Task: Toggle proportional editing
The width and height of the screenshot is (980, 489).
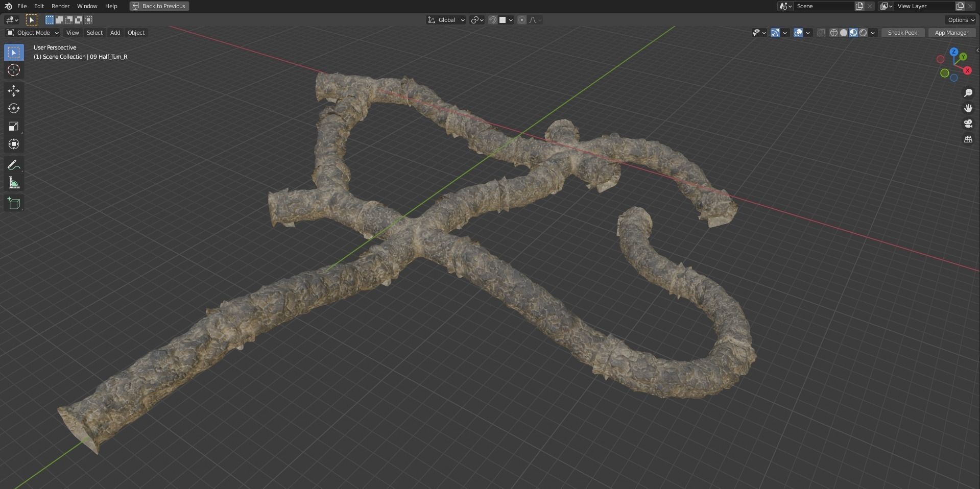Action: (x=522, y=20)
